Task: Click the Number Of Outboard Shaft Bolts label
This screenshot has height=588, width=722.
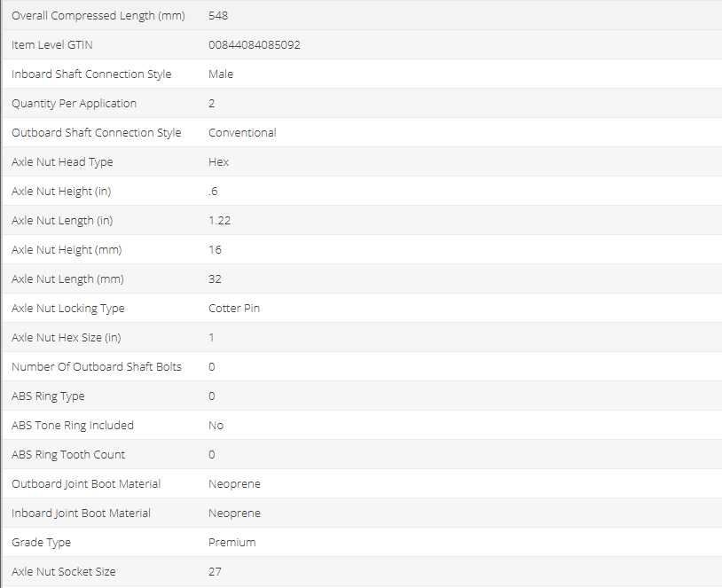Action: (97, 367)
